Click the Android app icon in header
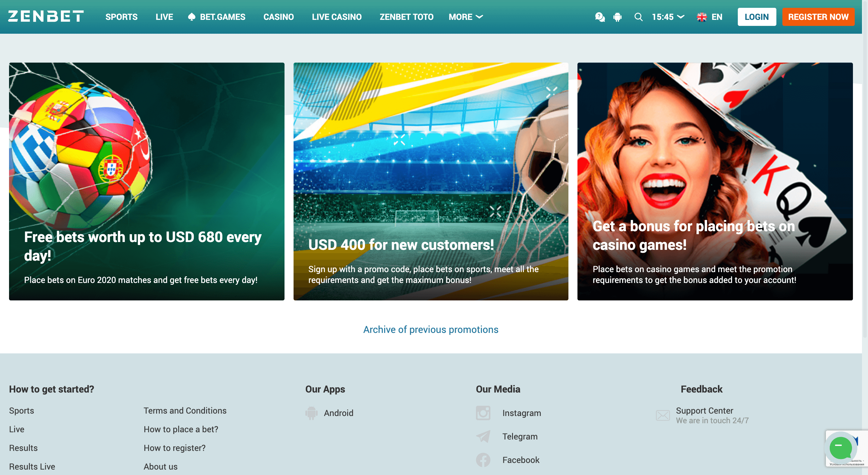868x475 pixels. [617, 17]
